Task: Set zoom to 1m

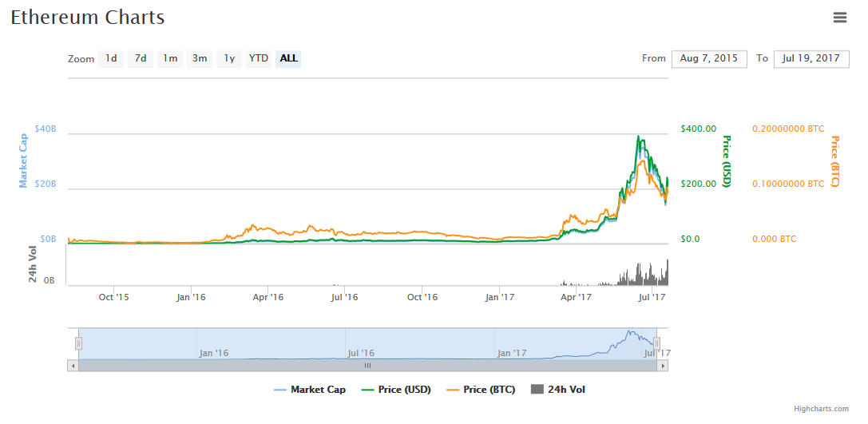Action: pyautogui.click(x=170, y=58)
